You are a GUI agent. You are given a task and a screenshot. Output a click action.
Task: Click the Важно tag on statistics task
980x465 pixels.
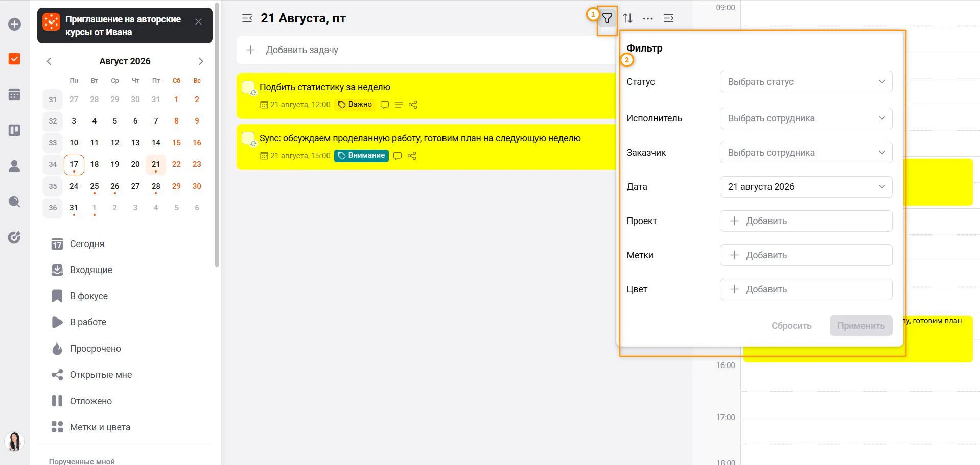pos(355,105)
